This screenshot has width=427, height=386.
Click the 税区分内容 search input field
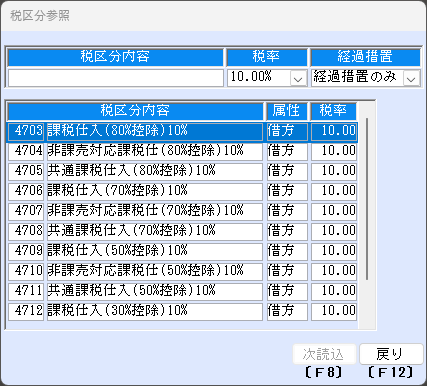(115, 78)
